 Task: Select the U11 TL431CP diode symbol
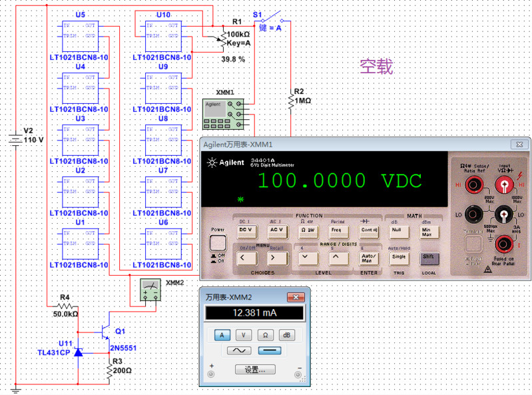[79, 352]
